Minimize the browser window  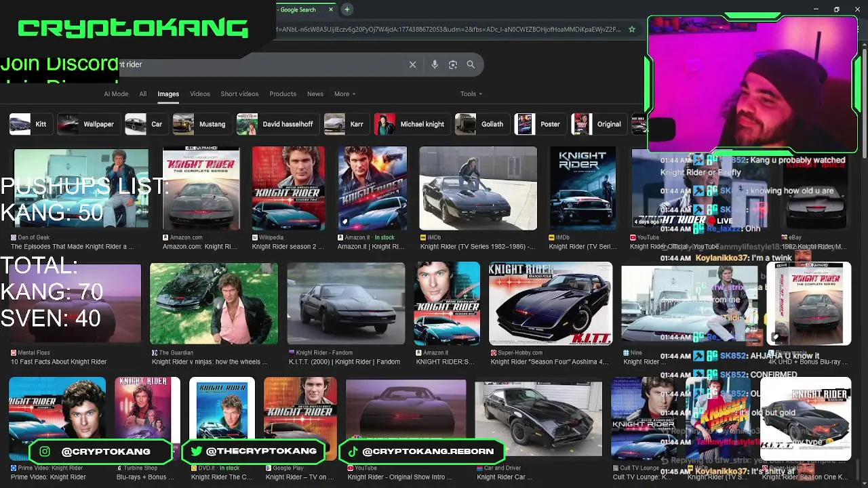coord(816,9)
